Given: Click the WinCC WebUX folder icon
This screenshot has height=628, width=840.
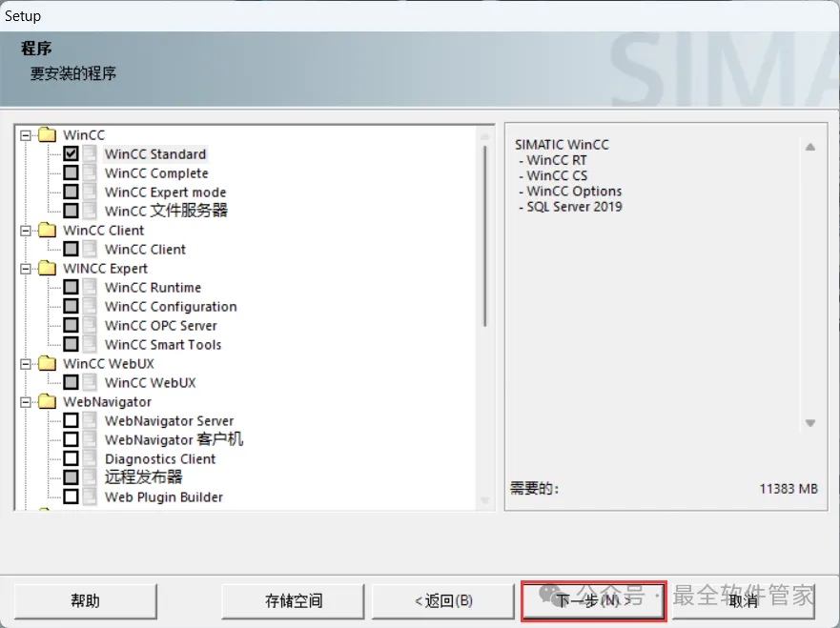Looking at the screenshot, I should [x=47, y=363].
